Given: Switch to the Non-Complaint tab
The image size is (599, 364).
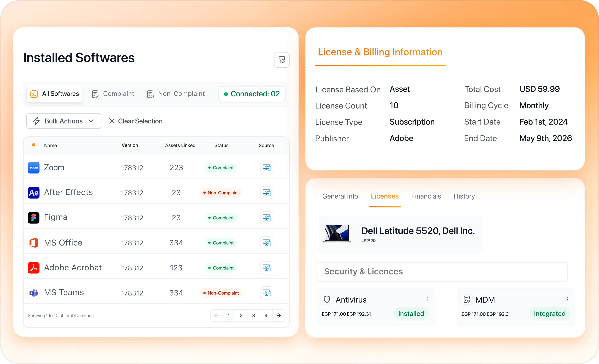Looking at the screenshot, I should 176,94.
